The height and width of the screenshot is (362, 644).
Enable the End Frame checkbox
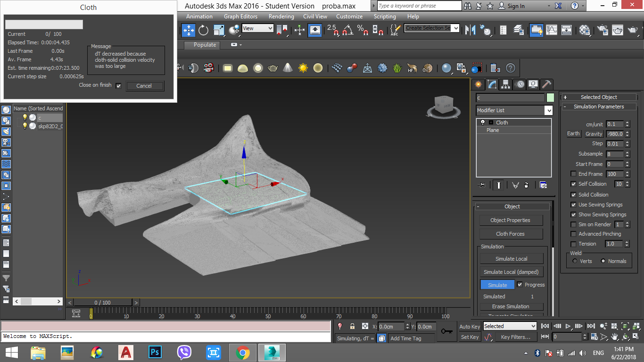pyautogui.click(x=573, y=174)
